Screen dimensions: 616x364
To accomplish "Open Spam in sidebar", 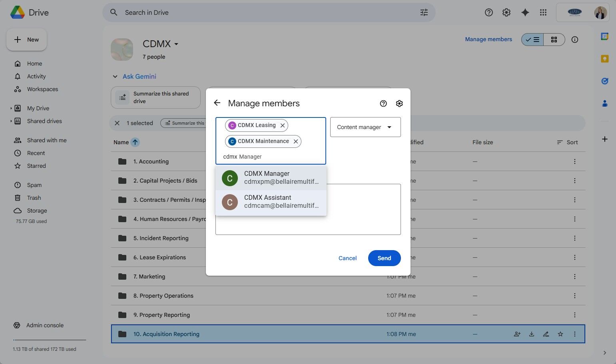I will pyautogui.click(x=34, y=185).
